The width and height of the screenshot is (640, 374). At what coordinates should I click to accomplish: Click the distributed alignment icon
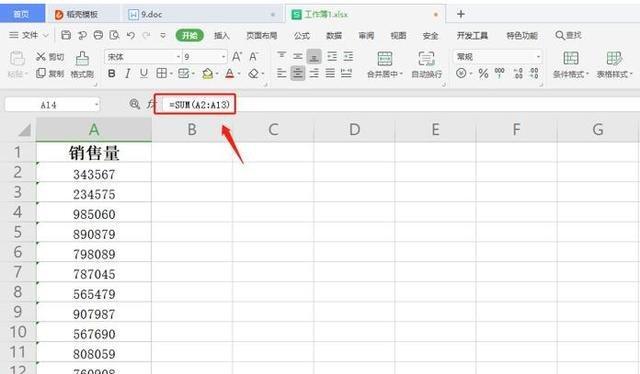pos(346,73)
